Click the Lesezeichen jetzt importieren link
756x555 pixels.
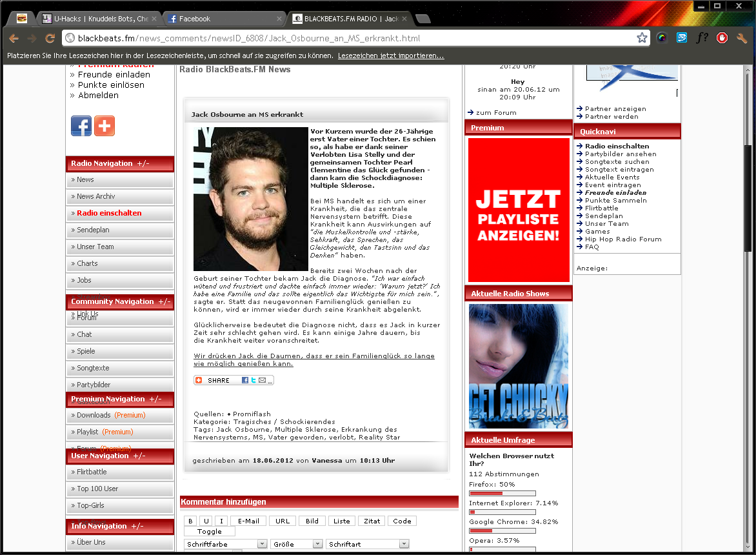click(x=391, y=55)
